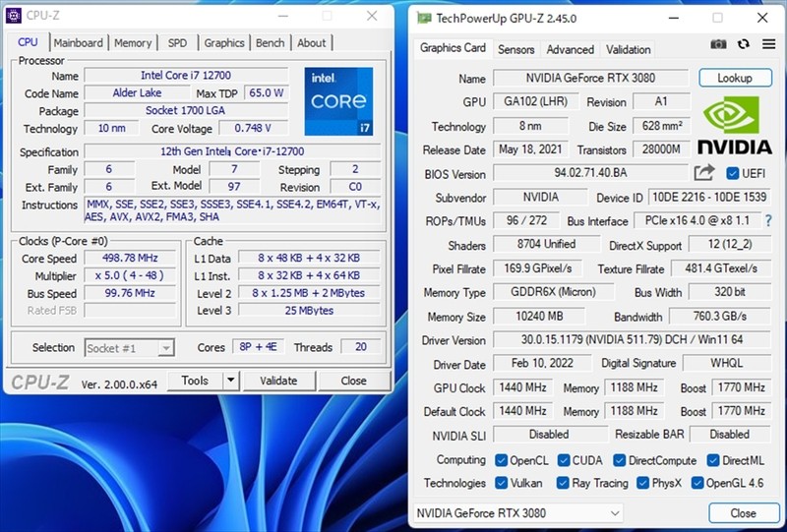Select the CPU tab in CPU-Z
787x532 pixels.
point(28,42)
